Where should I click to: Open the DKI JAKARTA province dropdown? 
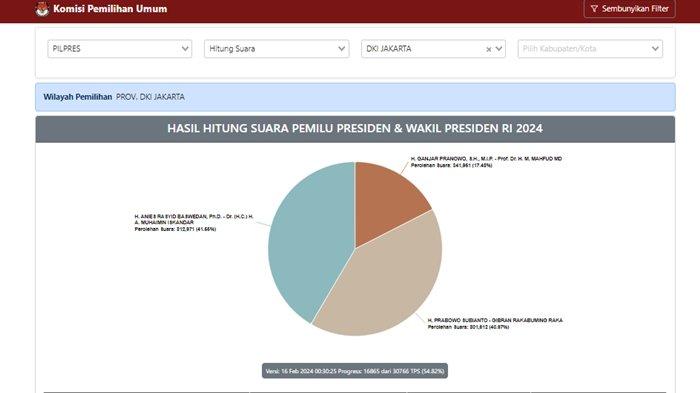(433, 49)
